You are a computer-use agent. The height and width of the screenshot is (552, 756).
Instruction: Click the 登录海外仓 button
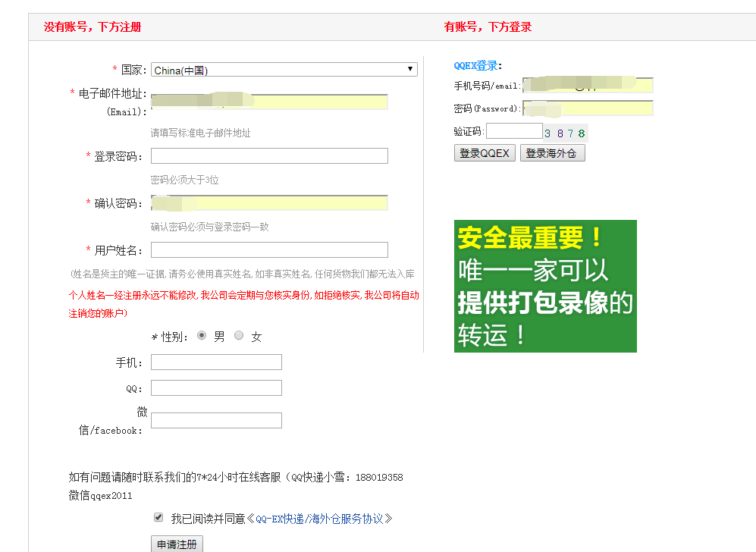(553, 153)
